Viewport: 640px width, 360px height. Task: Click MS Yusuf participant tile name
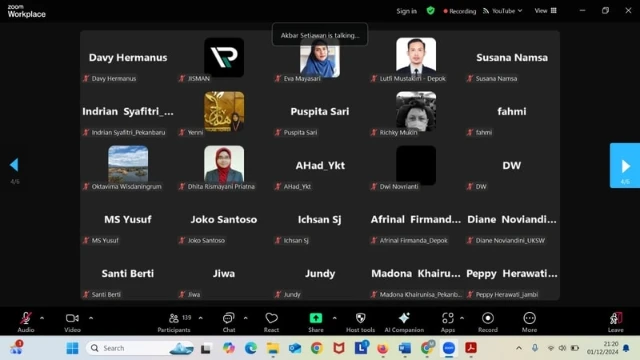point(128,219)
